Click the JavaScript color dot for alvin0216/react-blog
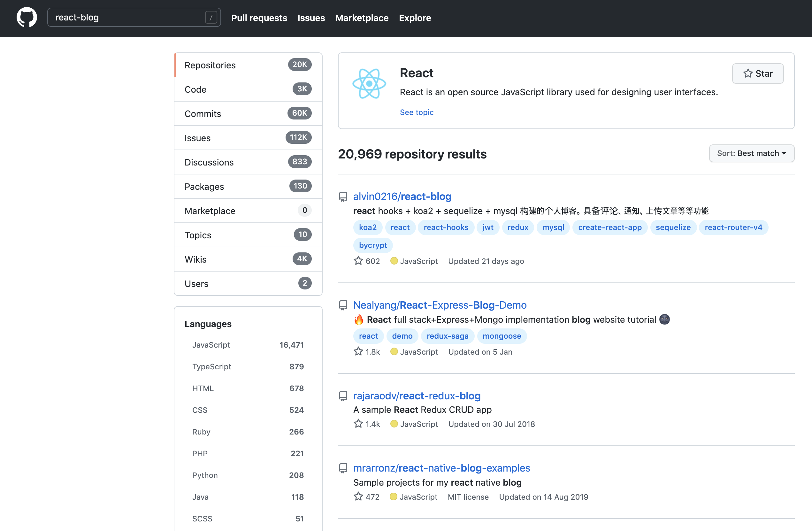812x531 pixels. point(394,261)
